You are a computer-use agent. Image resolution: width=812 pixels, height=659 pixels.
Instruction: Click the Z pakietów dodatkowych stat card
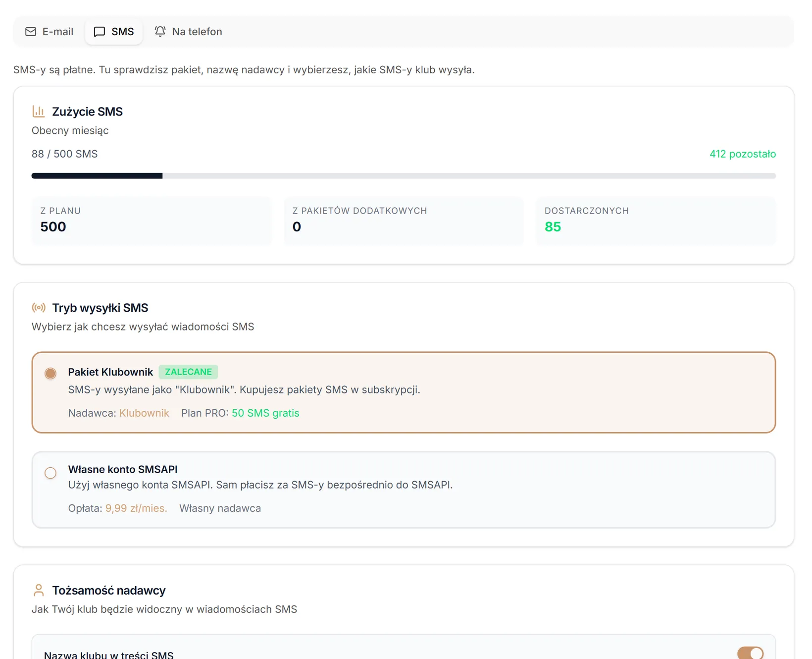404,220
